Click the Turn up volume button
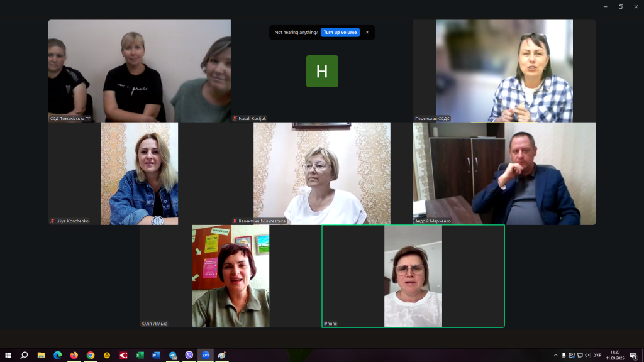Screen dimensions: 644x362 (x=340, y=32)
